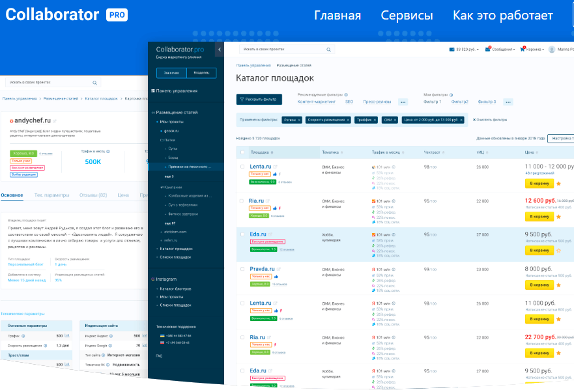
Task: Remove the СМИ filter chip
Action: 395,120
